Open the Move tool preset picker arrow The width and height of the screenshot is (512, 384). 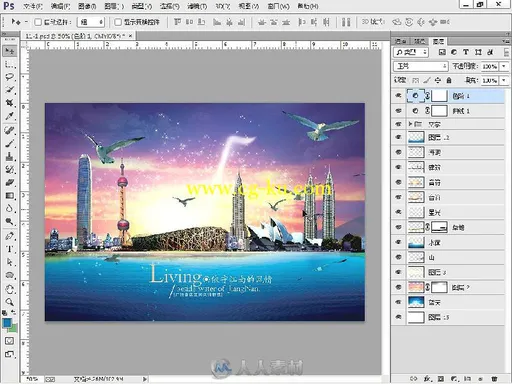[x=26, y=22]
